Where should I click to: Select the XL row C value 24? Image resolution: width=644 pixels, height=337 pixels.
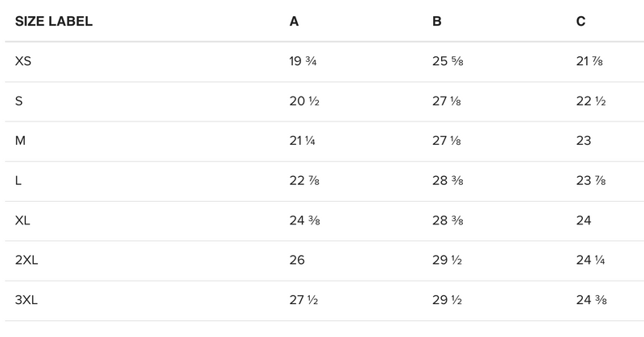[584, 221]
